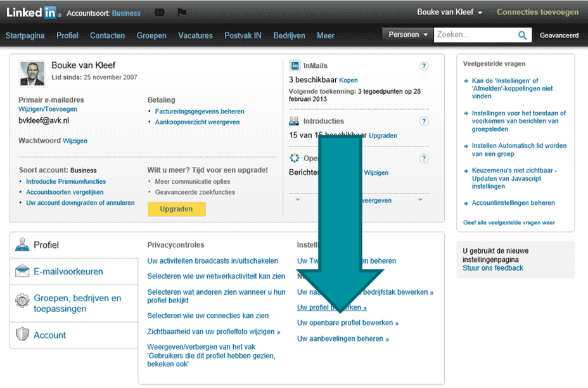Open FAQ Kan de 'Instellingen' of 'Afmelden'-koppelingen
The height and width of the screenshot is (388, 588).
coord(512,89)
